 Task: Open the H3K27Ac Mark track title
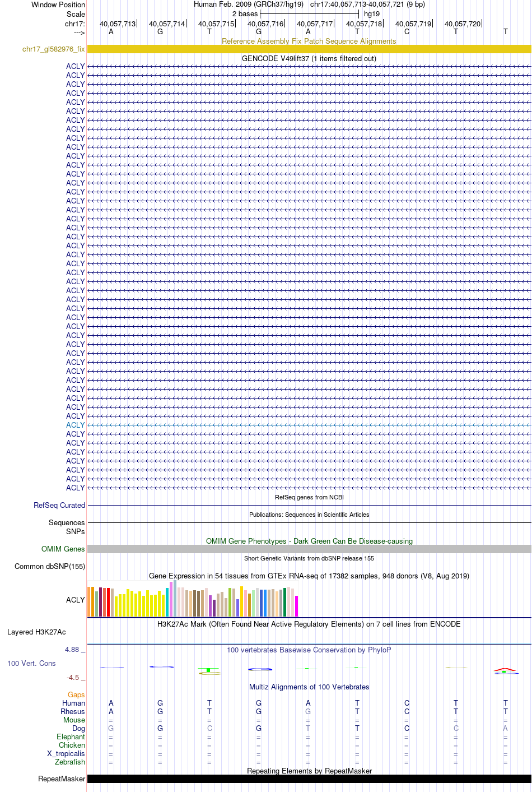pos(309,624)
